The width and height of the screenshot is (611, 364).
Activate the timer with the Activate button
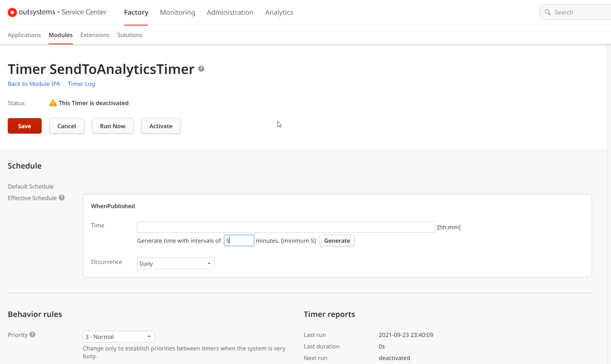pyautogui.click(x=161, y=126)
